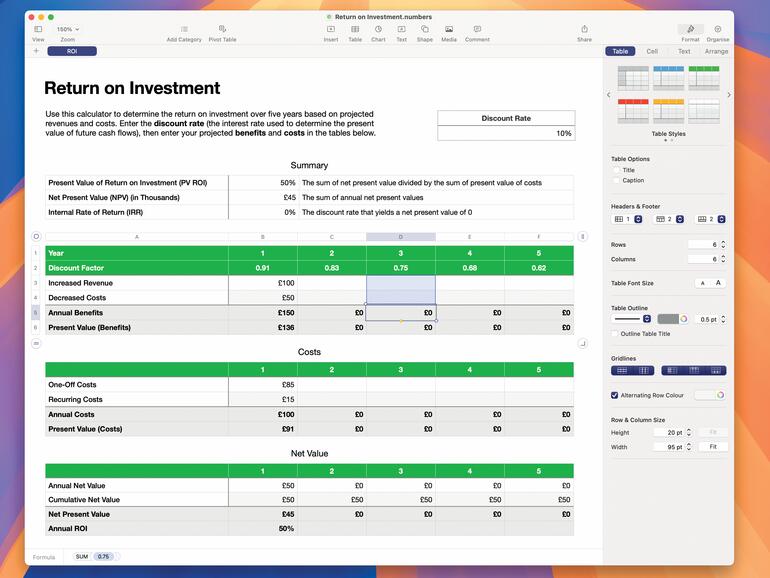
Task: Click the Columns count stepper
Action: click(723, 259)
